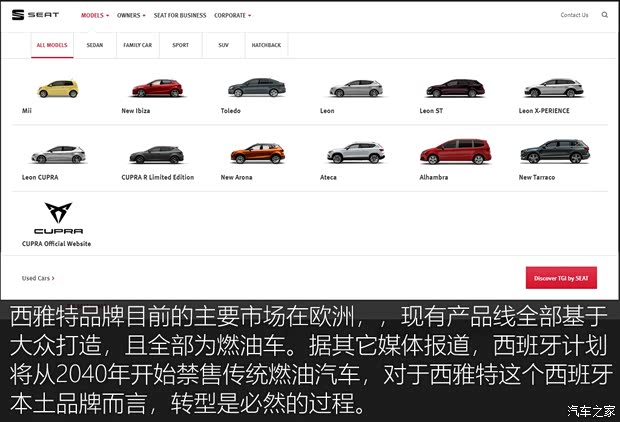Image resolution: width=620 pixels, height=422 pixels.
Task: Select the Leon X-PERIENCE car thumbnail
Action: [x=554, y=88]
